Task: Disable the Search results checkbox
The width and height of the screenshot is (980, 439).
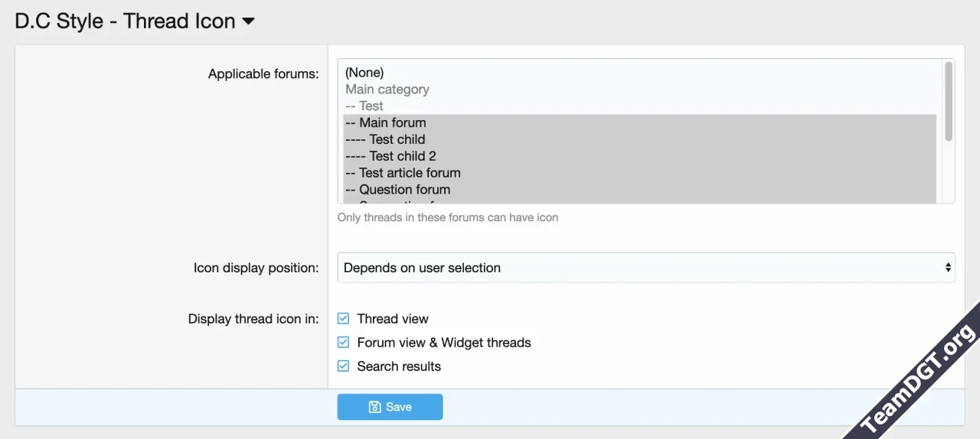Action: click(x=343, y=366)
